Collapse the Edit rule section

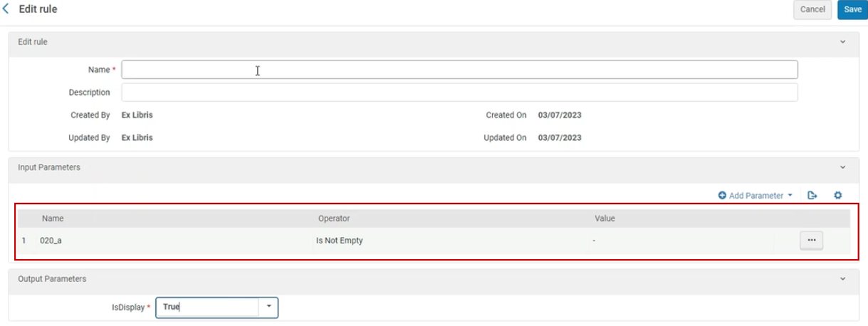point(842,42)
